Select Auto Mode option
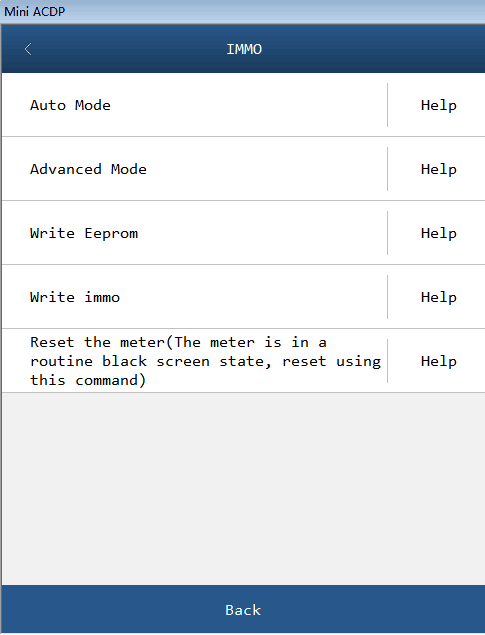The height and width of the screenshot is (635, 485). point(194,105)
